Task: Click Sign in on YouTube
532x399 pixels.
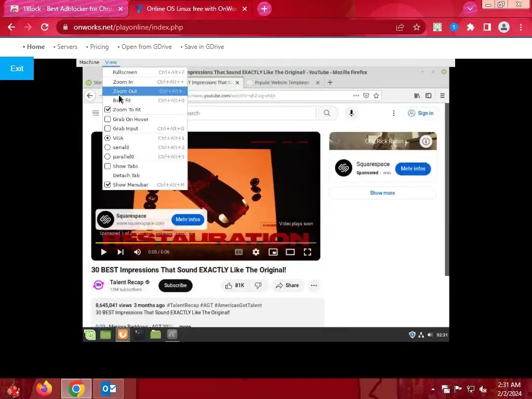Action: (x=421, y=113)
